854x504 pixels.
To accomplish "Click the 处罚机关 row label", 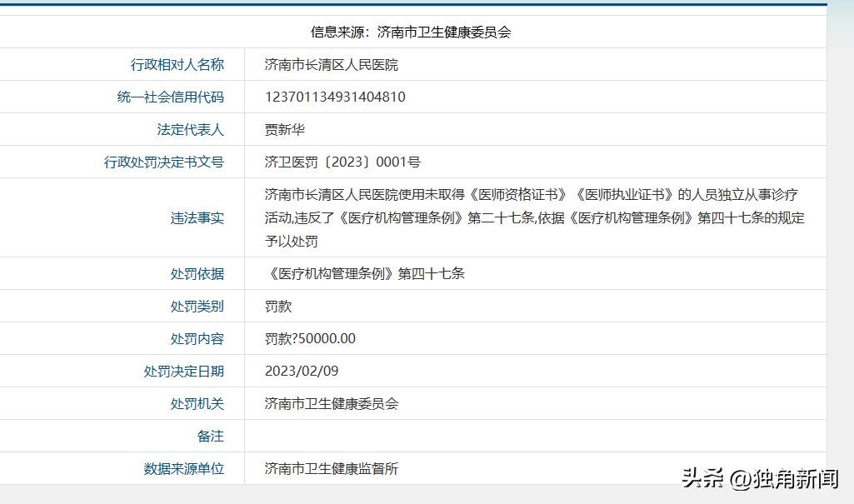I will [x=197, y=403].
